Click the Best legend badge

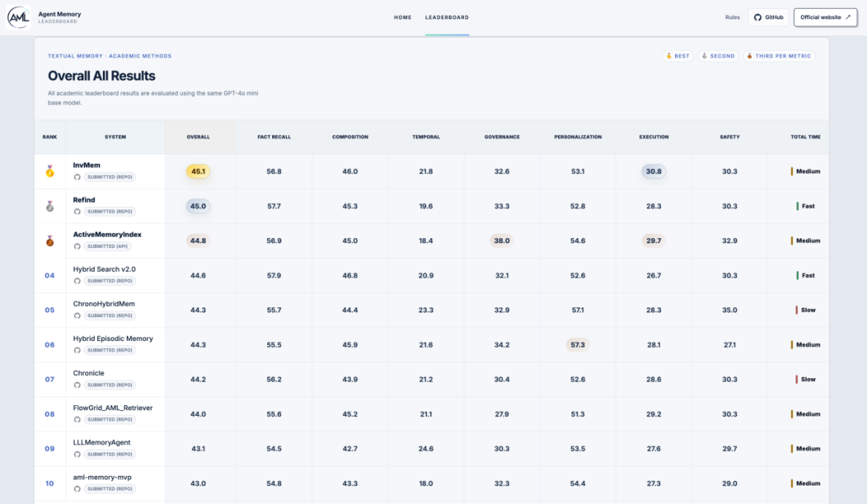pyautogui.click(x=678, y=56)
